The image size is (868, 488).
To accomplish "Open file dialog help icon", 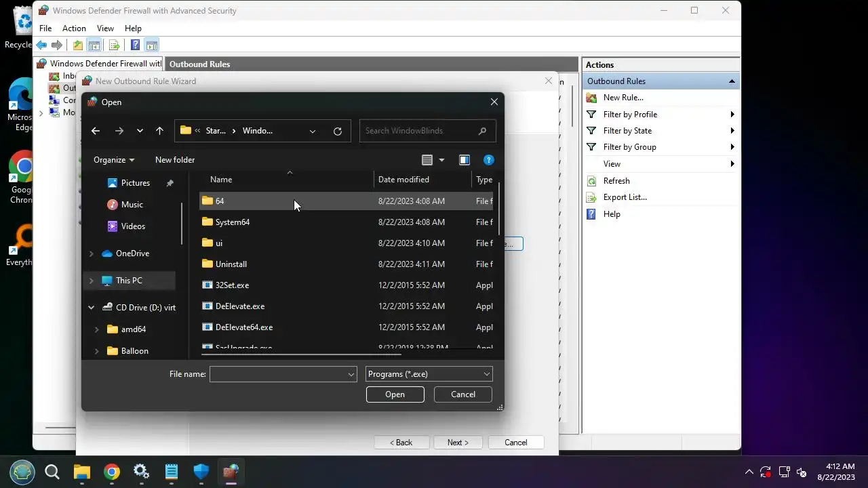I will (x=488, y=160).
